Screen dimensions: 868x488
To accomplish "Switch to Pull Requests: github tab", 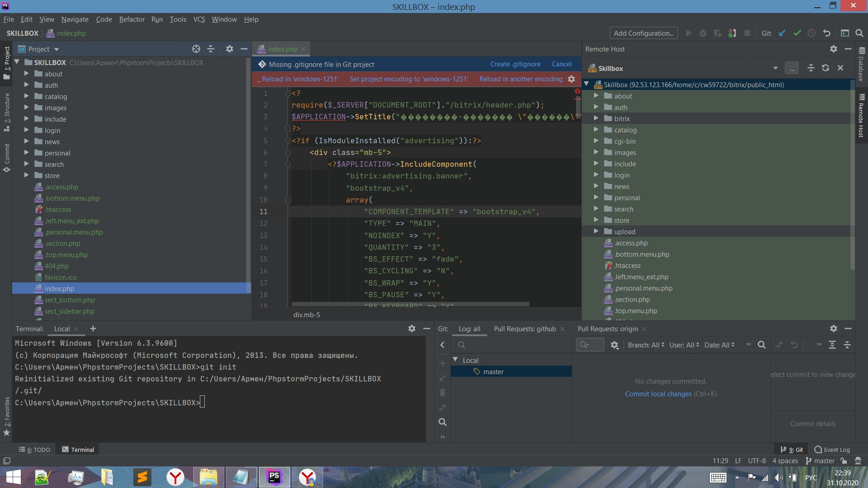I will click(x=524, y=328).
